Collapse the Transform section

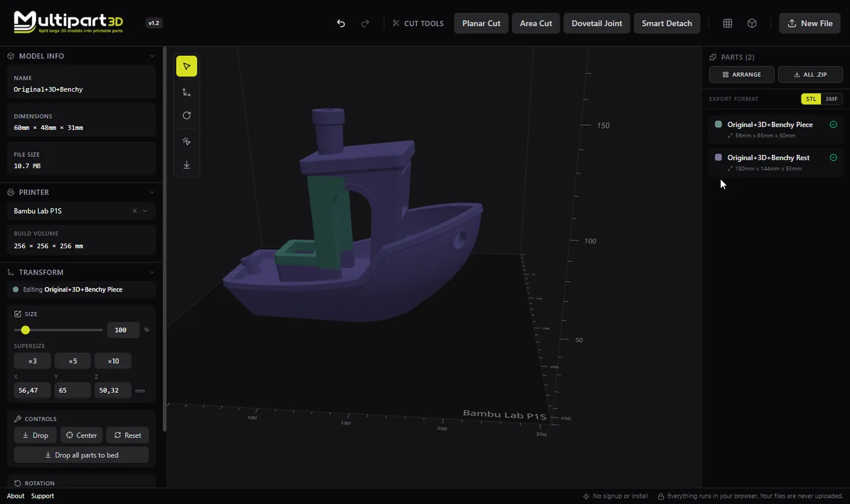152,272
